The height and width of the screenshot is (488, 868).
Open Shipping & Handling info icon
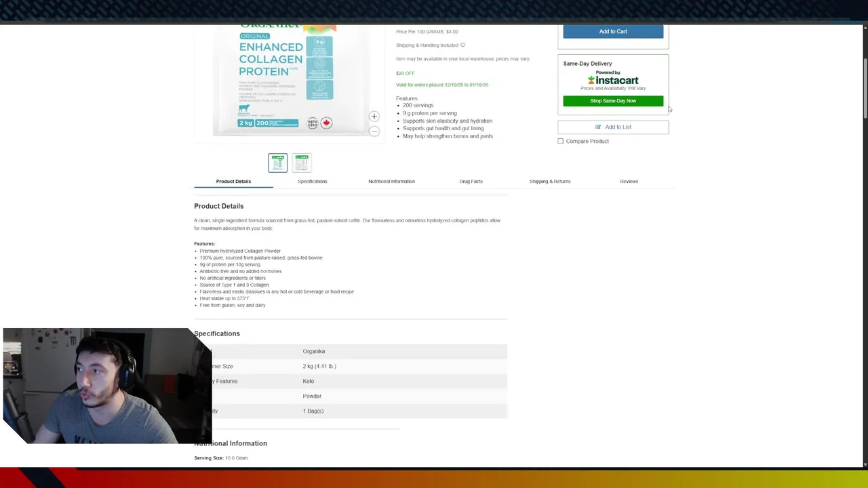pyautogui.click(x=462, y=45)
